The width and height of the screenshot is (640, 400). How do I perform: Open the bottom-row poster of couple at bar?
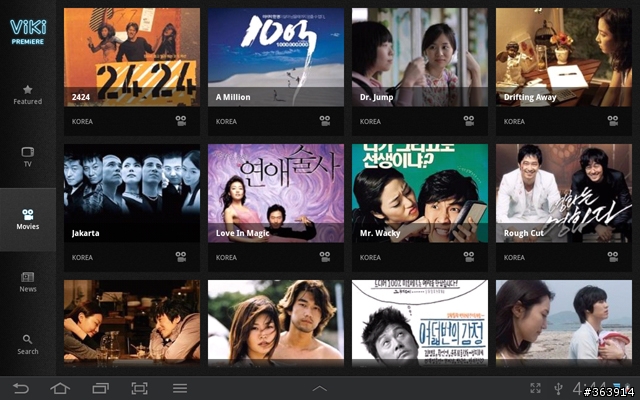pyautogui.click(x=132, y=323)
